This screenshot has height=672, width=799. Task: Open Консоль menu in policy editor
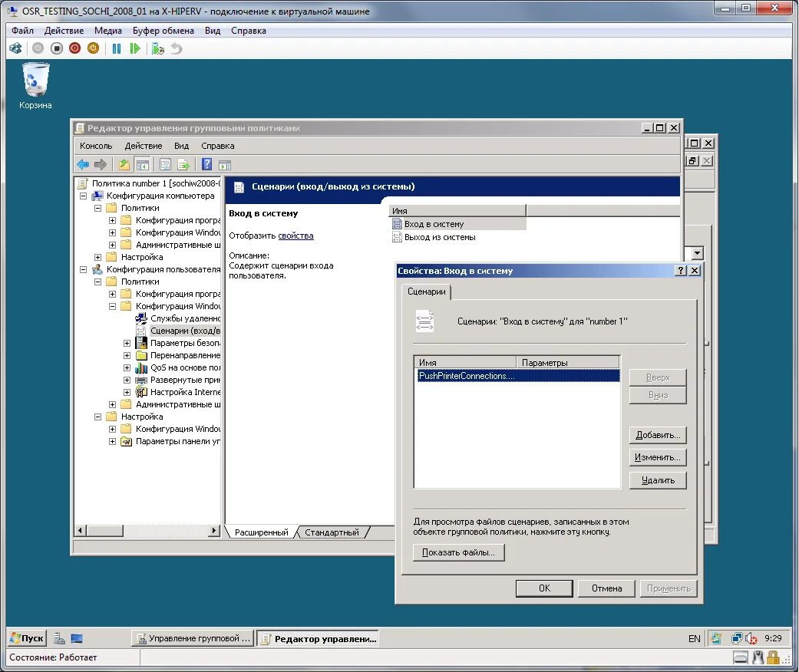click(x=96, y=146)
